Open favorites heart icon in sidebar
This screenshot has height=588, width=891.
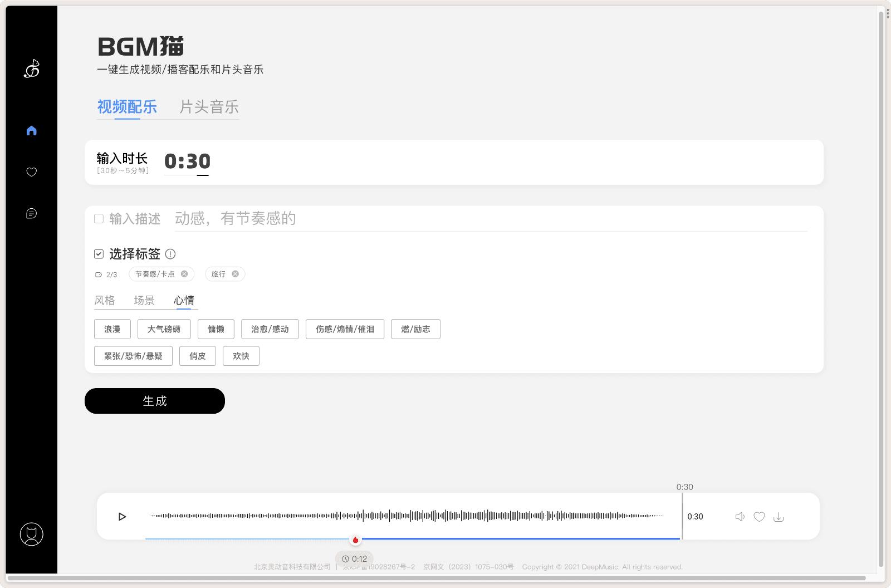pos(31,172)
